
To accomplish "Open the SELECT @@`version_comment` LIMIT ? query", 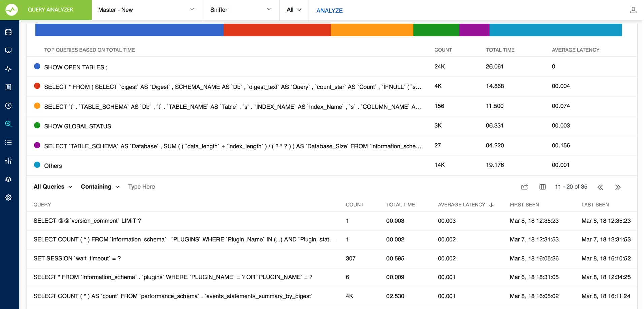I will (x=87, y=221).
